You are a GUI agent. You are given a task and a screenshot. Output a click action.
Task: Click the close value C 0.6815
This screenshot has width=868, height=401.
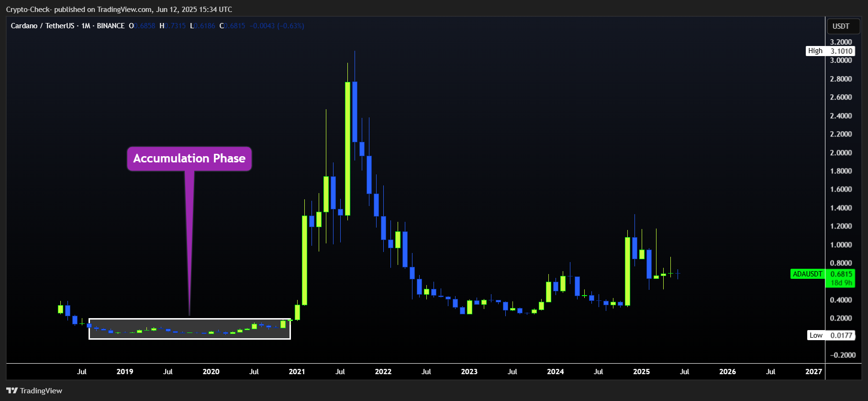click(x=233, y=26)
